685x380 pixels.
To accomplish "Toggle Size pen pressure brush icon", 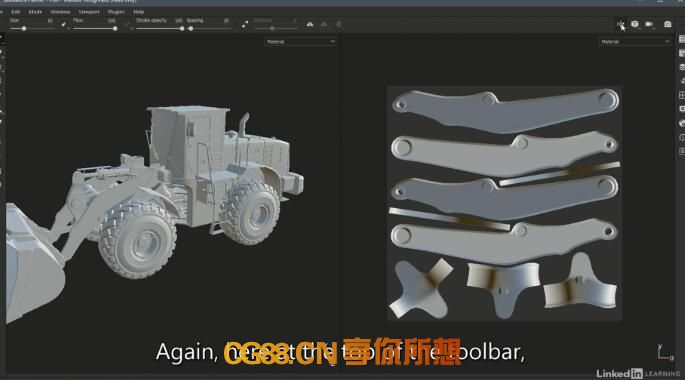I will (x=64, y=24).
